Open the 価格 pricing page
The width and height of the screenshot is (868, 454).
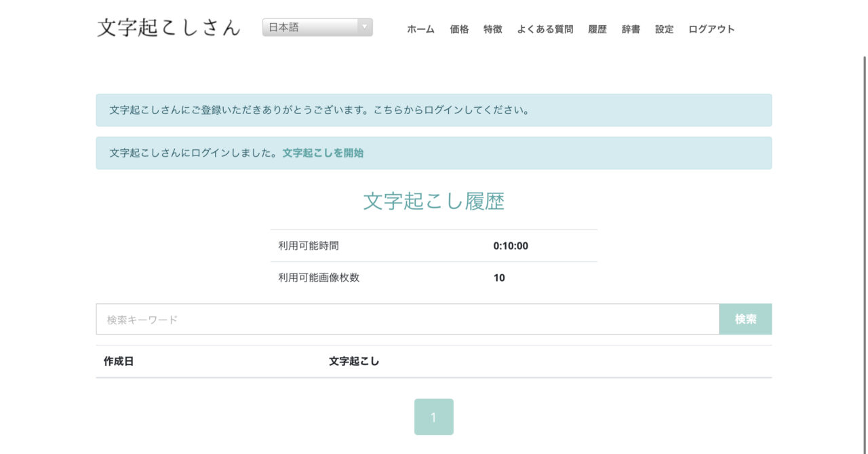pyautogui.click(x=460, y=29)
